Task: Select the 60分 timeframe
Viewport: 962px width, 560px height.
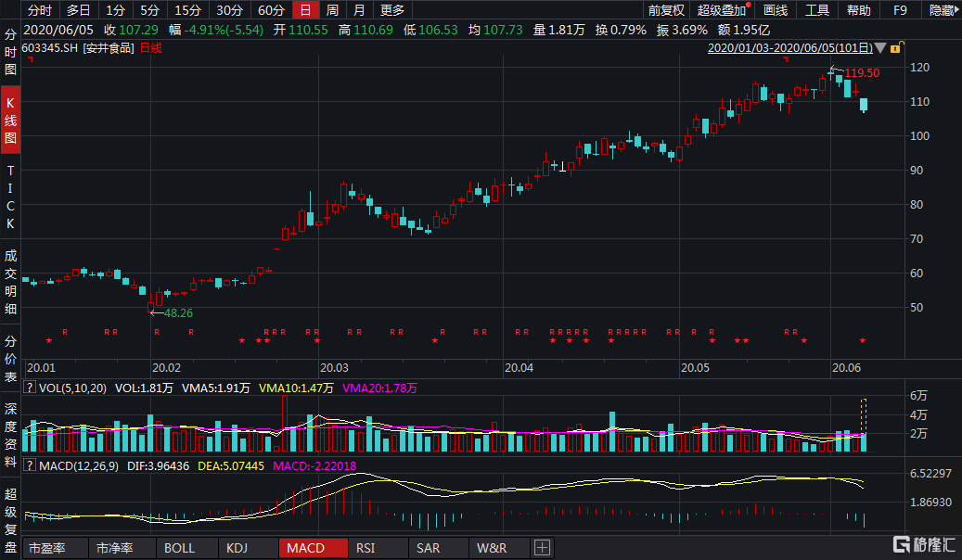Action: (271, 10)
